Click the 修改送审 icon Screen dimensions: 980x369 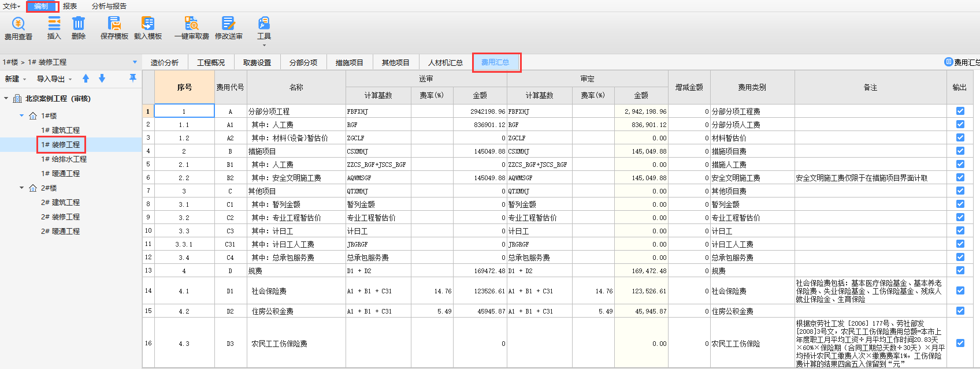pyautogui.click(x=228, y=24)
